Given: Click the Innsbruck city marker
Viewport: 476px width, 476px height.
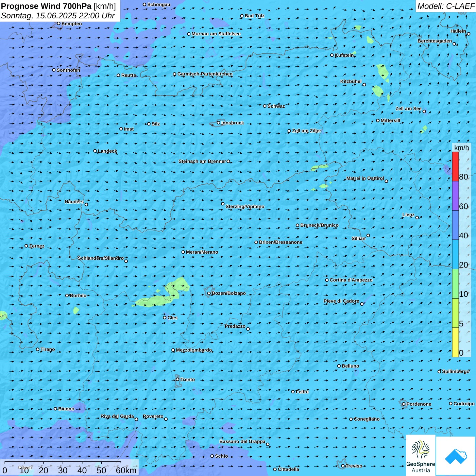Looking at the screenshot, I should 219,123.
